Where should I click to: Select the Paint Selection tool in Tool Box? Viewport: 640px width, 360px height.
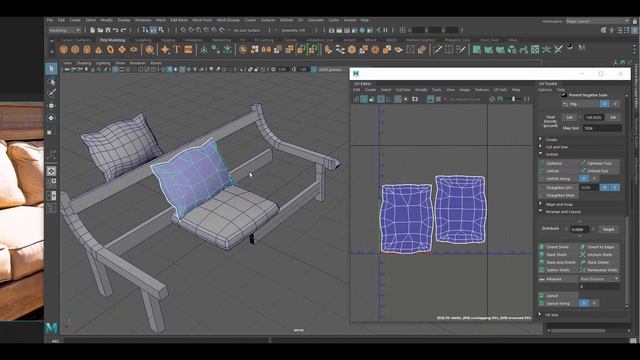(x=51, y=93)
